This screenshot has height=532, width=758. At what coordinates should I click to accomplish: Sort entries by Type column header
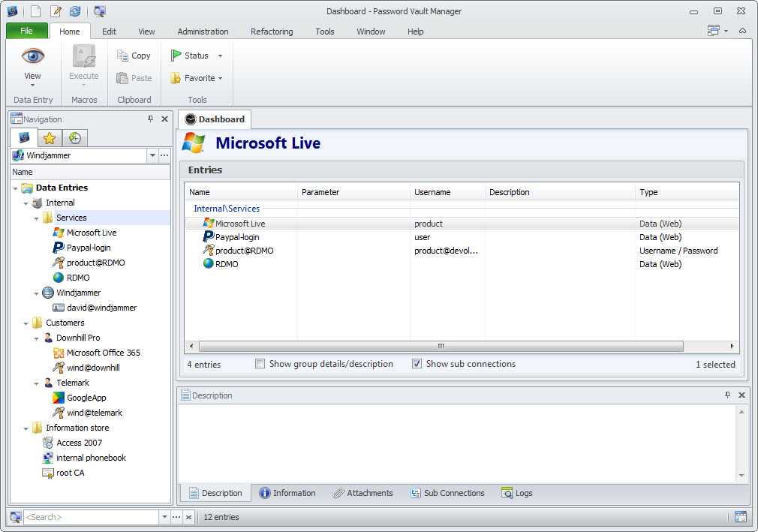click(687, 192)
